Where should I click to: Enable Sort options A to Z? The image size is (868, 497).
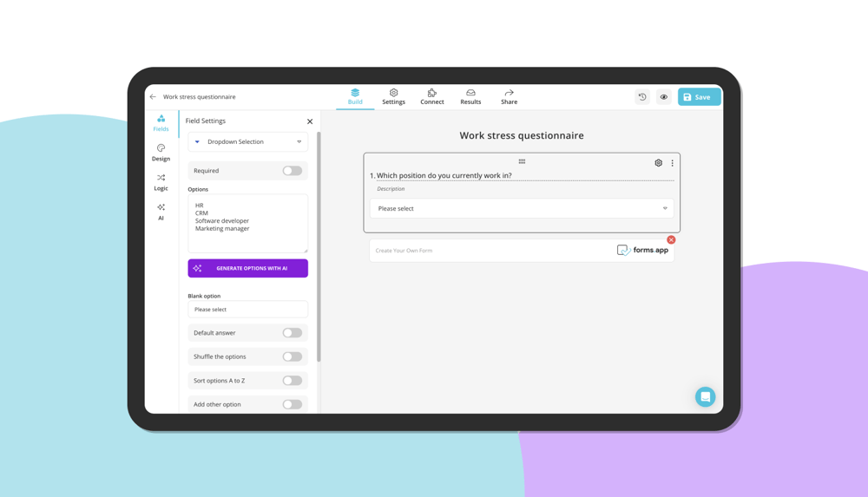point(293,380)
